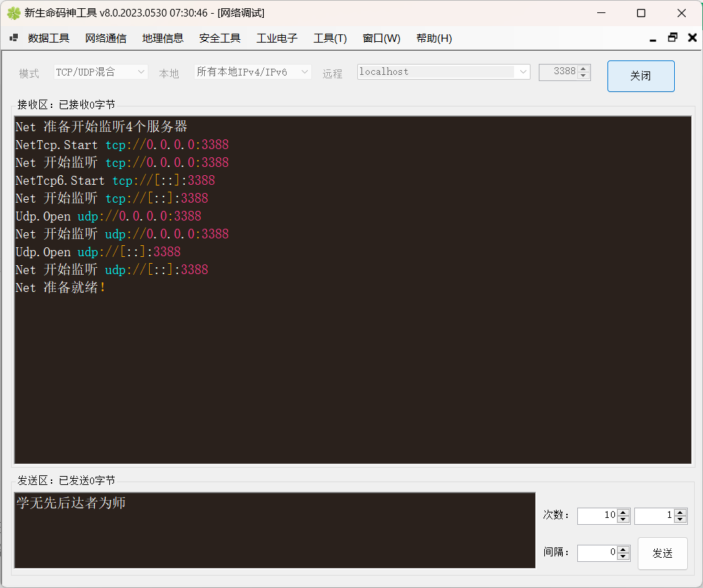Click log line 'Net 准备开始监听4个服务器'
This screenshot has height=588, width=703.
pyautogui.click(x=101, y=127)
